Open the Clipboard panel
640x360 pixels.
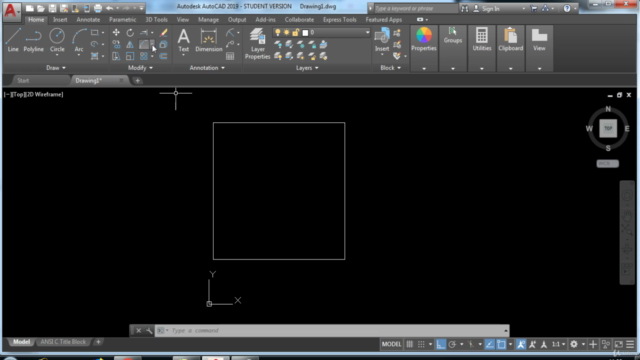(x=511, y=48)
